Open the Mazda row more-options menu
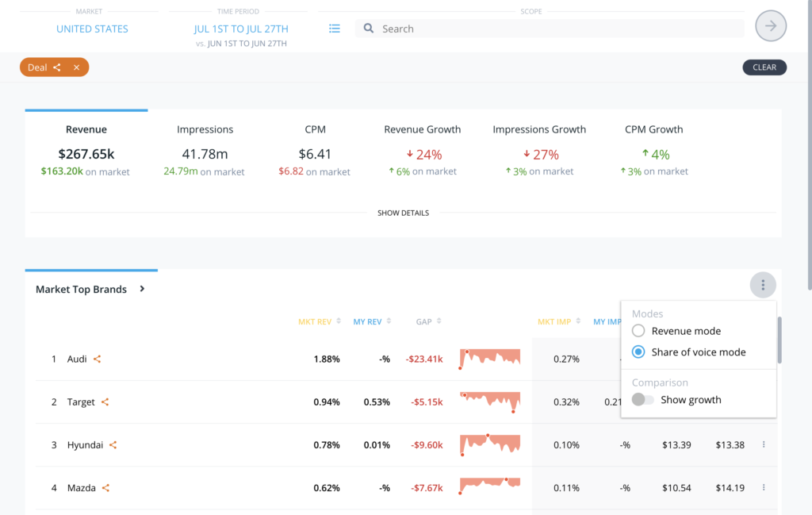The height and width of the screenshot is (515, 812). 764,487
